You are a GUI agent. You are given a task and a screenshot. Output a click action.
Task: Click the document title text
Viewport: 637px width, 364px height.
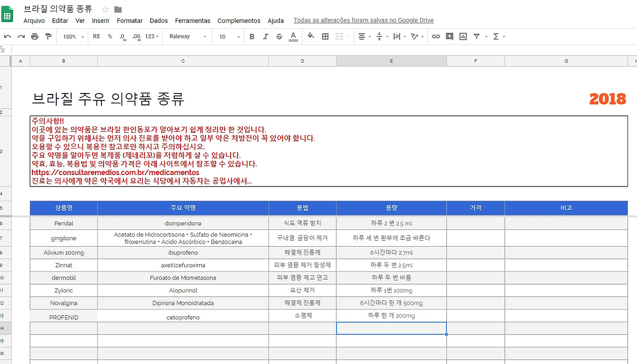tap(58, 9)
